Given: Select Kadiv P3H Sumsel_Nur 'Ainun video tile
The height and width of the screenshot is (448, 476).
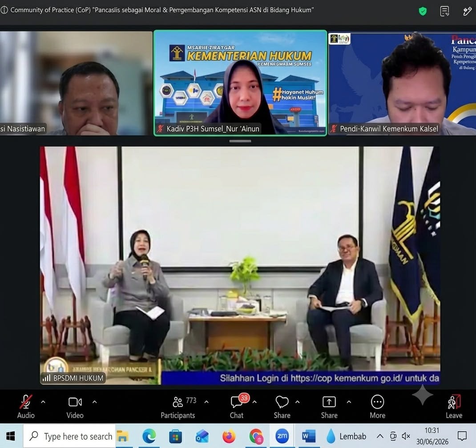Looking at the screenshot, I should click(240, 83).
